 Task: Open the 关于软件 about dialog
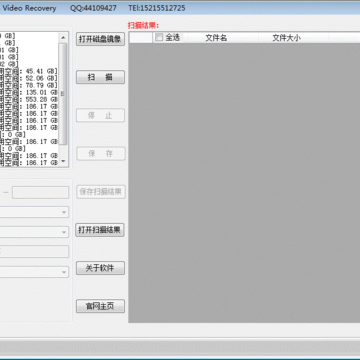(x=100, y=268)
